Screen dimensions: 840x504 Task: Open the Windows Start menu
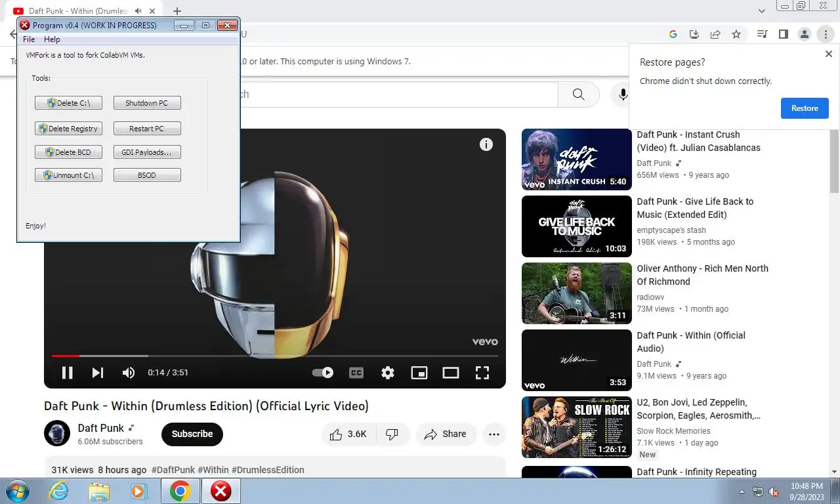16,491
